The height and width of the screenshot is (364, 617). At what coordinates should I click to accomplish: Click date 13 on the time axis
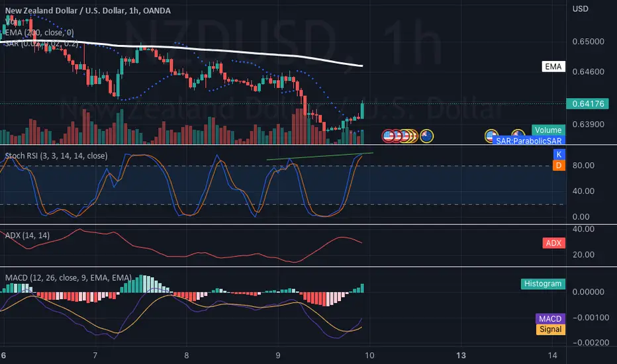click(461, 355)
